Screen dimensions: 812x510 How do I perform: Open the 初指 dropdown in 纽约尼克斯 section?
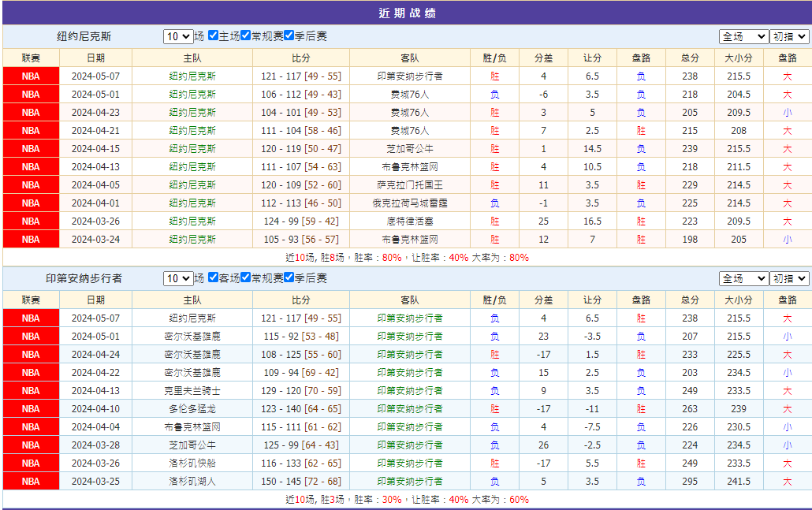click(x=789, y=36)
